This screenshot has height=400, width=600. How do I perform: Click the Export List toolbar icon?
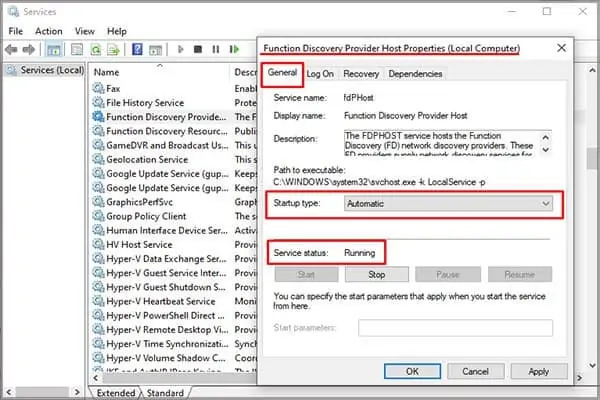coord(113,49)
